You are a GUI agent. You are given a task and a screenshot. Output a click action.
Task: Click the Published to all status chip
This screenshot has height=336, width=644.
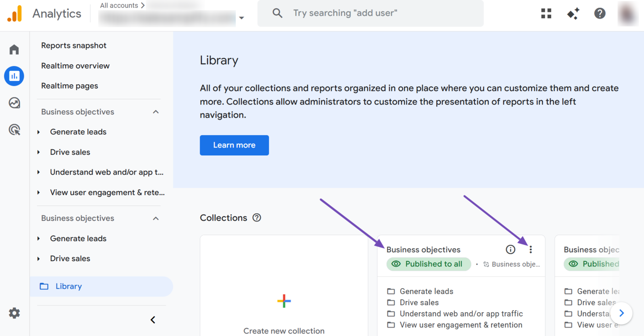(428, 264)
